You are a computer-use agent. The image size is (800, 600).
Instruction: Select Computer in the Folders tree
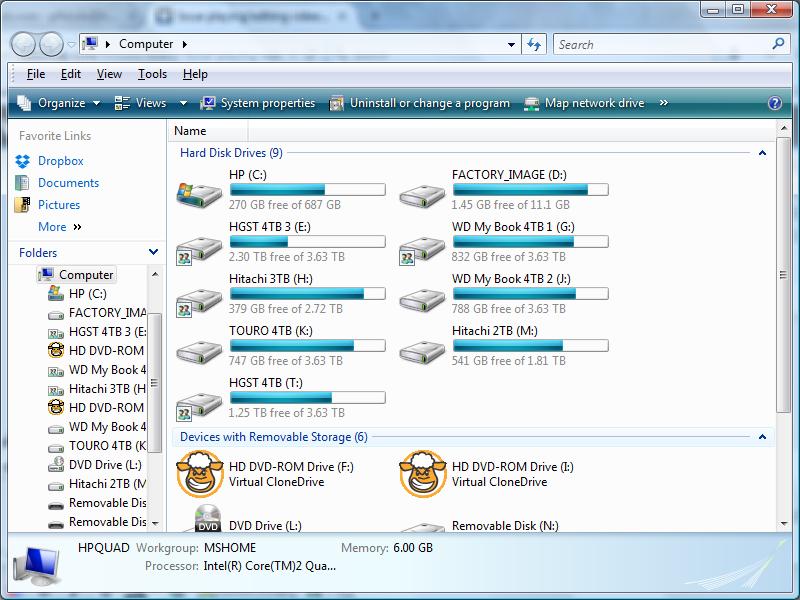click(77, 274)
